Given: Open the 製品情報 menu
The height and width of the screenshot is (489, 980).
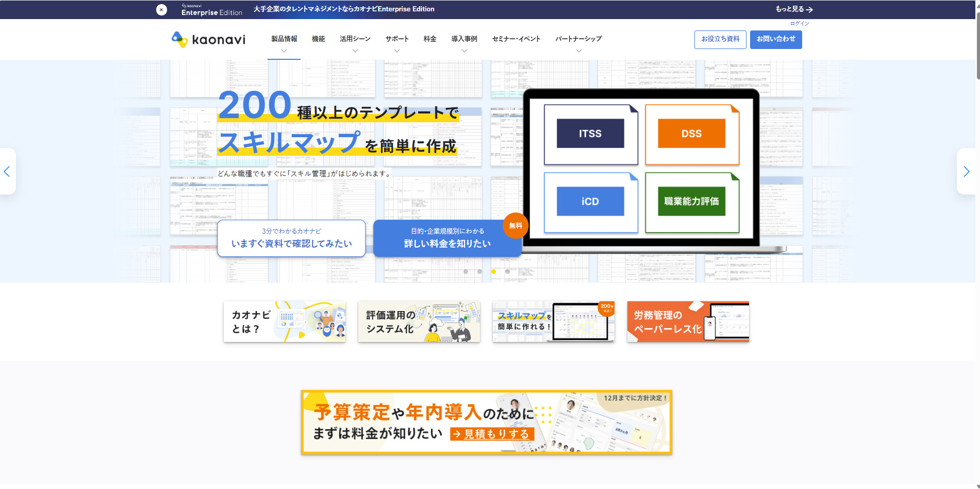Looking at the screenshot, I should (x=284, y=39).
